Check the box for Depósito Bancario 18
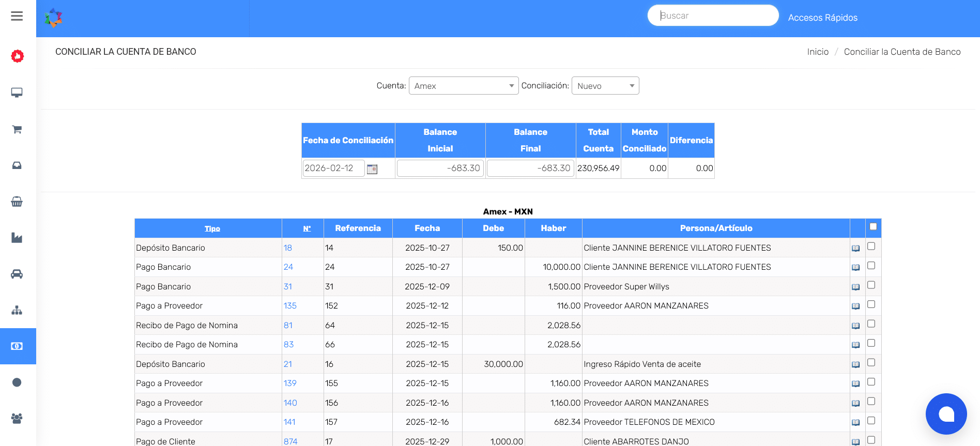Viewport: 980px width, 446px height. (x=871, y=247)
